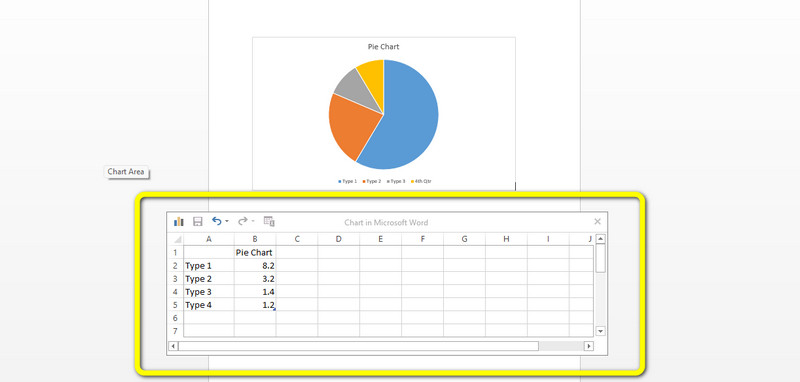Click the 'Type 1' legend entry

click(347, 181)
